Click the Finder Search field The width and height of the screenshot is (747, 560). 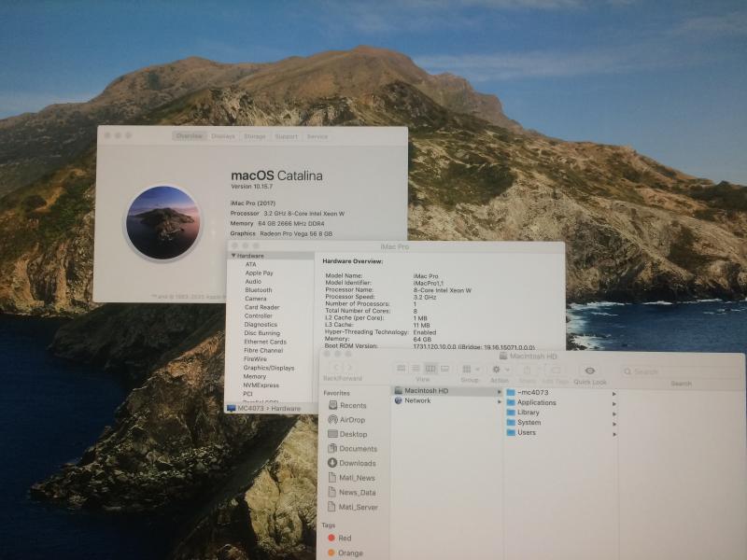[680, 371]
